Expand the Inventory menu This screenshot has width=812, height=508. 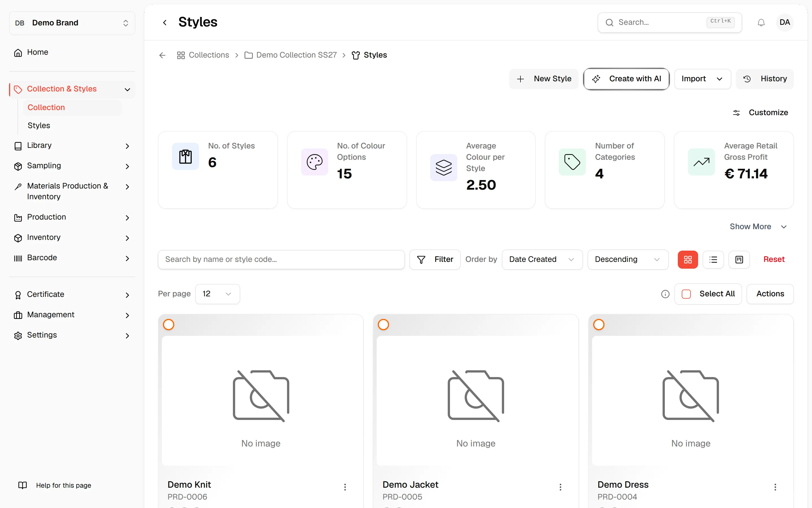(127, 238)
